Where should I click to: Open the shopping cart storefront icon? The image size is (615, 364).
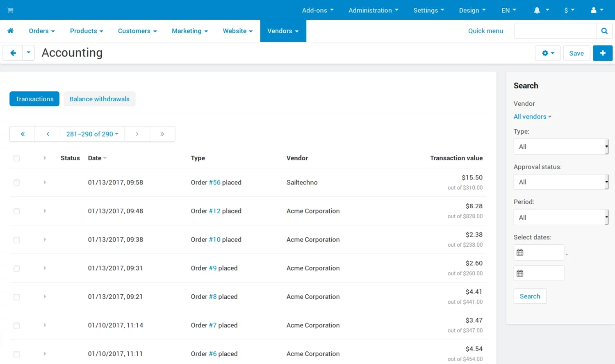pyautogui.click(x=10, y=10)
